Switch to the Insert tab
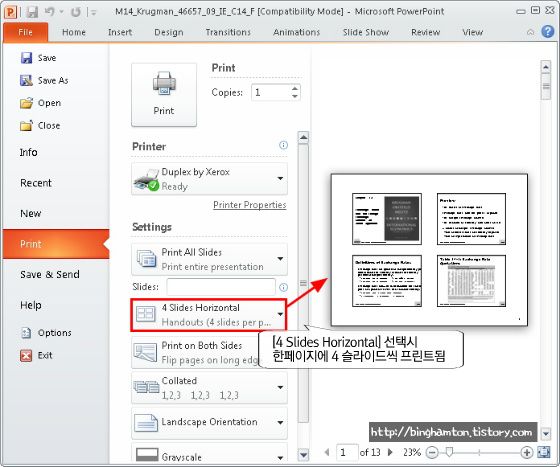This screenshot has height=467, width=560. [x=120, y=32]
